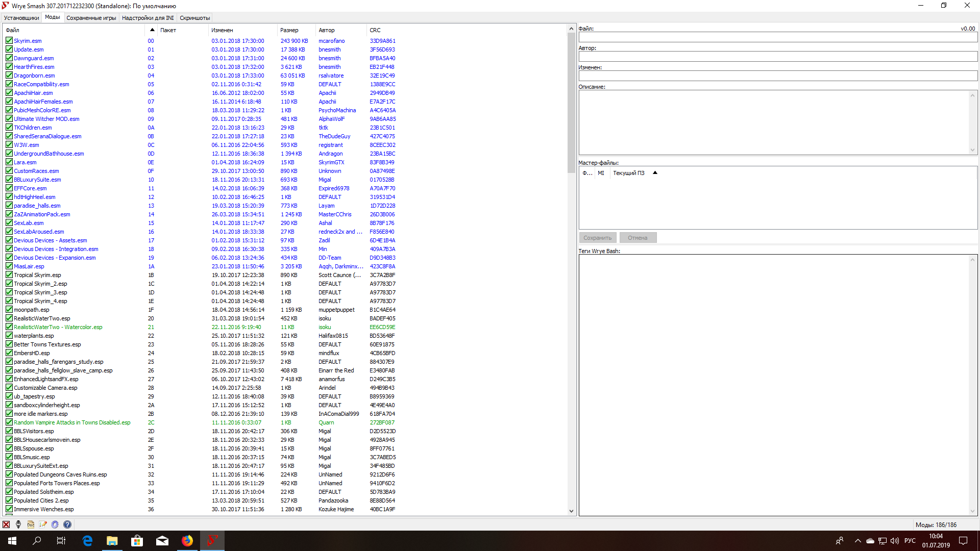Sort the mod list by Размер column

(289, 30)
